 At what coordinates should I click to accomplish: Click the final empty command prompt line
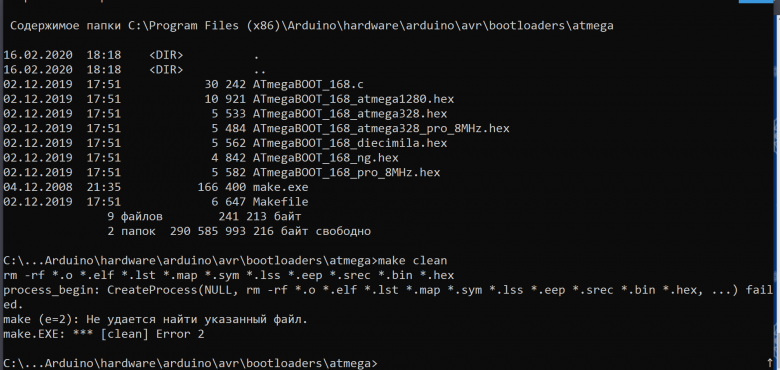tap(191, 364)
